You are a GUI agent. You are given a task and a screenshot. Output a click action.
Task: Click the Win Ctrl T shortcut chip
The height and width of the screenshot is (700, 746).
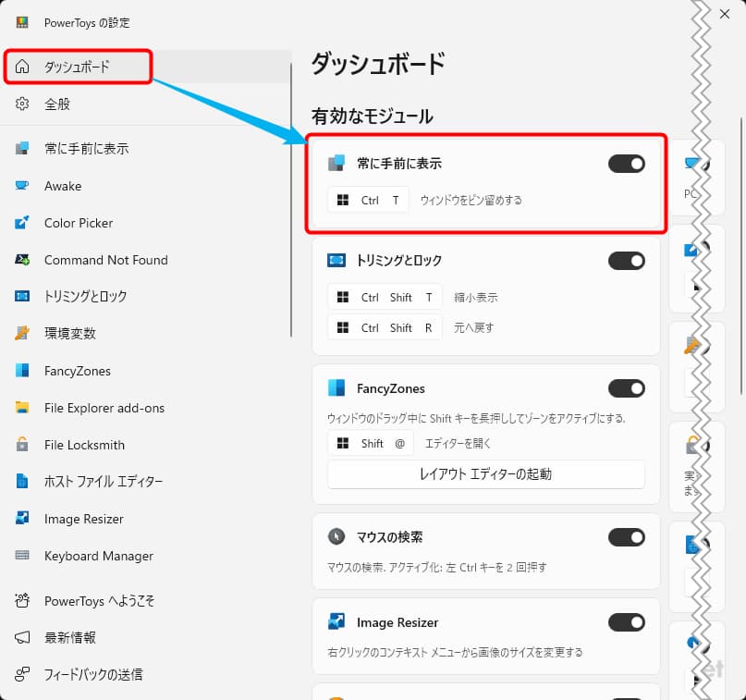coord(368,201)
